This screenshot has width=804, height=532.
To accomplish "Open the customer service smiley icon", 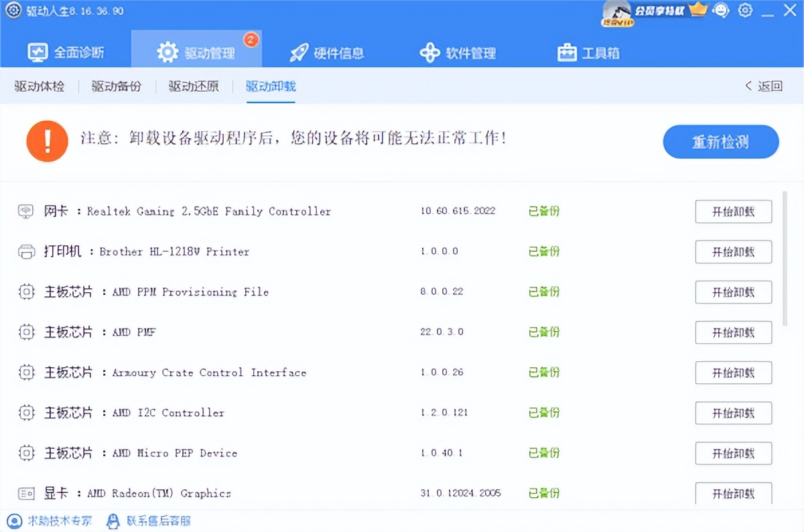I will pyautogui.click(x=721, y=11).
